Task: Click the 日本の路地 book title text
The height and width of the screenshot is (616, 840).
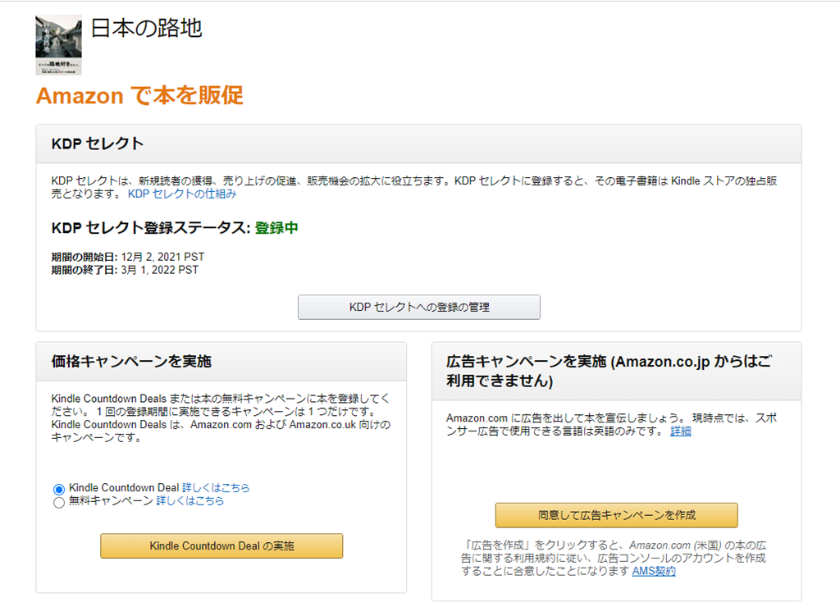Action: tap(146, 28)
